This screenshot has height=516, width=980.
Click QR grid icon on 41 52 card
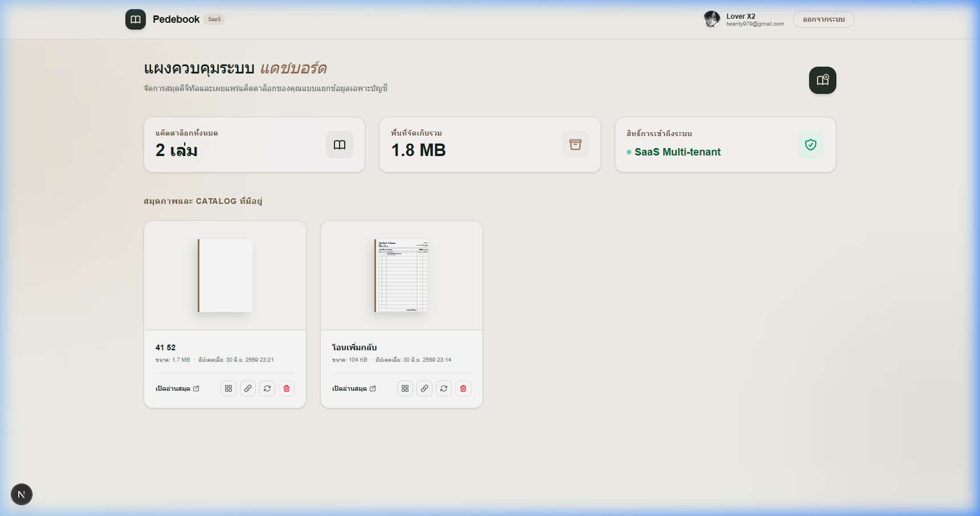pyautogui.click(x=228, y=388)
